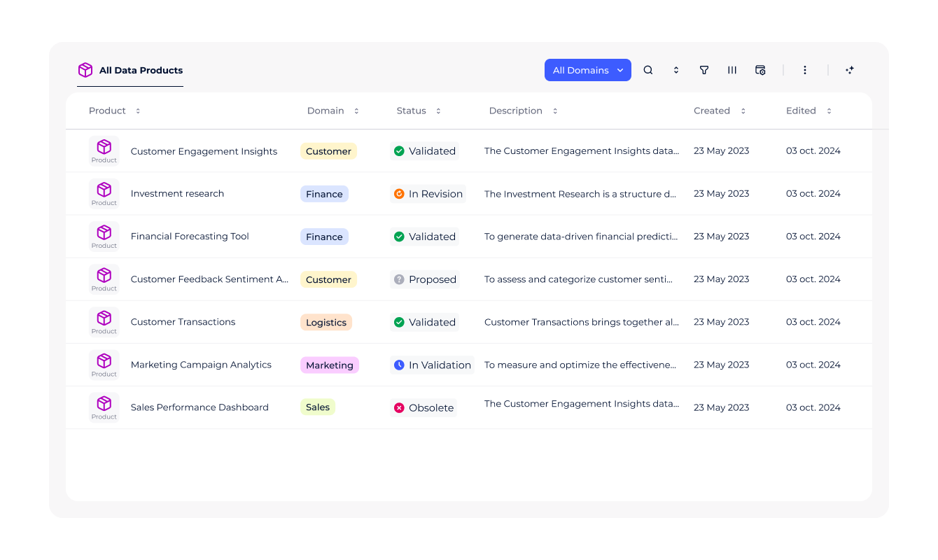
Task: Click grey Proposed status question icon
Action: click(399, 279)
